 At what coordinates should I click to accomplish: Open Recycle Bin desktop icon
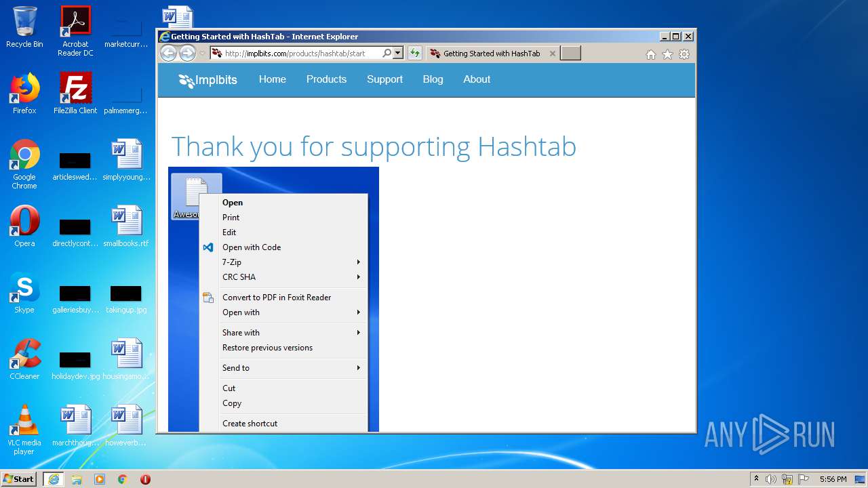point(24,27)
